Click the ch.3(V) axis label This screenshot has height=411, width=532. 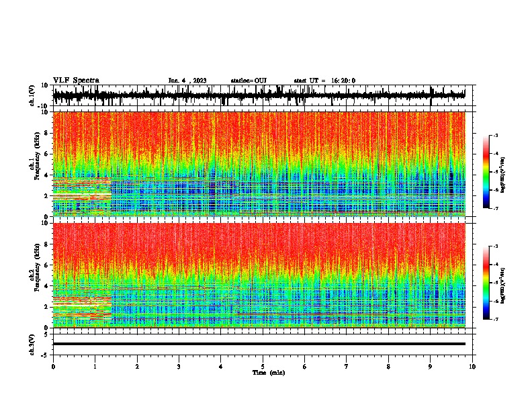(32, 345)
